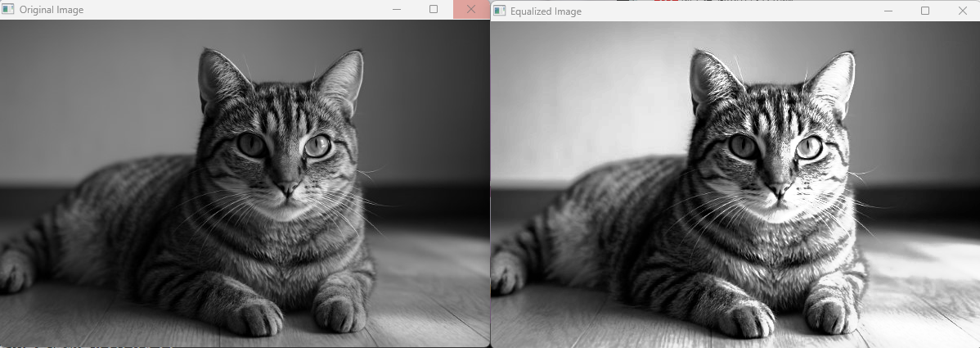Click the cat photo in Equalized Image window
The height and width of the screenshot is (348, 980).
[735, 184]
